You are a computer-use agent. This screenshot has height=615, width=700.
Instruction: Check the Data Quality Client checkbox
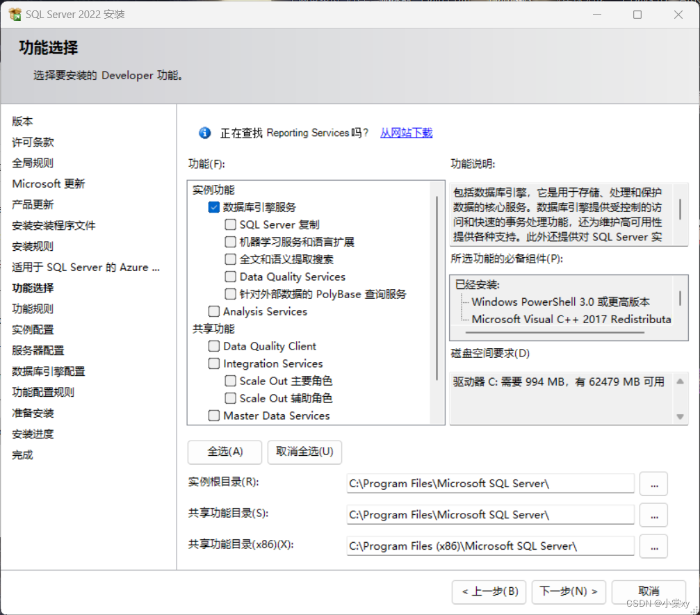click(214, 346)
